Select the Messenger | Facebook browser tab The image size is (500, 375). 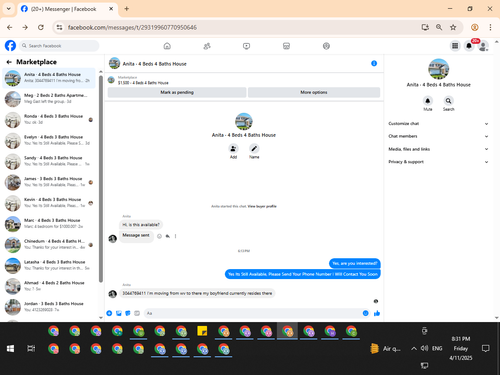tap(67, 9)
